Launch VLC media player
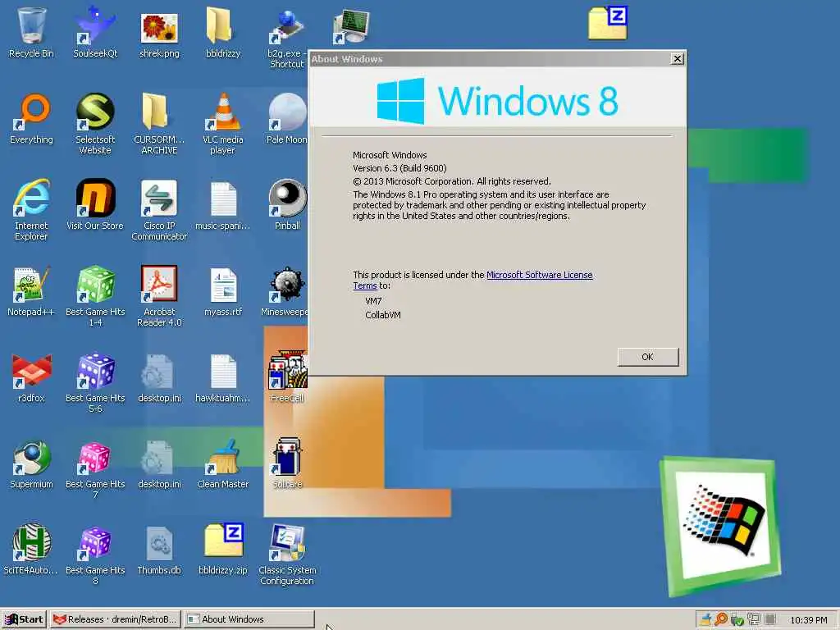This screenshot has height=630, width=840. 223,123
